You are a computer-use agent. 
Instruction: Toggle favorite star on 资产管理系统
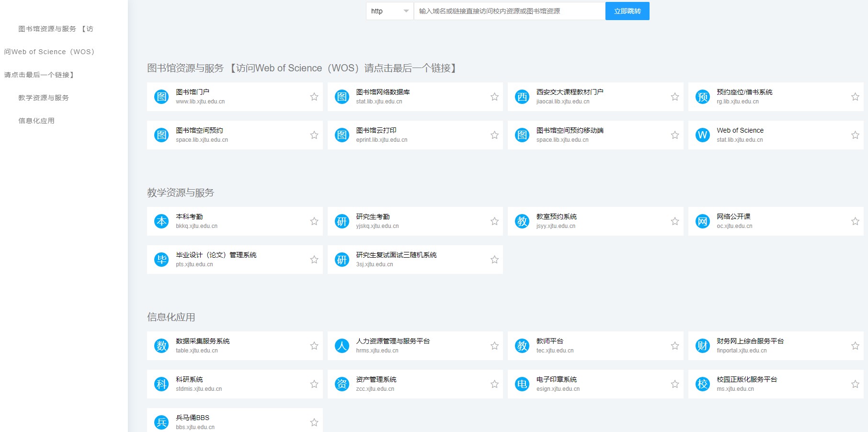tap(495, 384)
